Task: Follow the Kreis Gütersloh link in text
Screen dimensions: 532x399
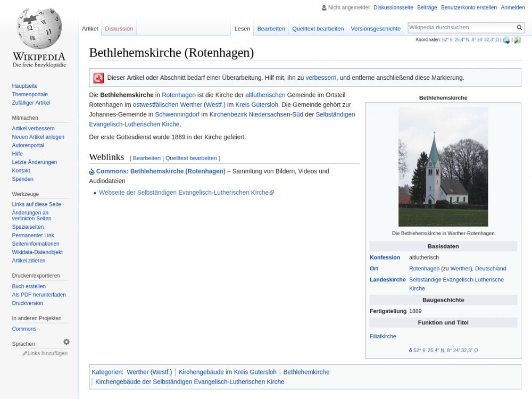Action: [x=256, y=105]
